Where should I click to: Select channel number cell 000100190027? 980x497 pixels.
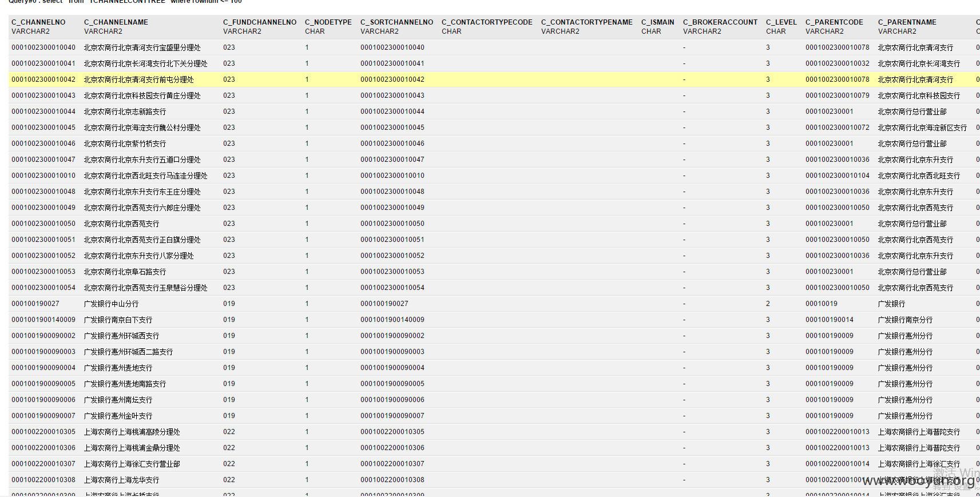click(x=35, y=304)
